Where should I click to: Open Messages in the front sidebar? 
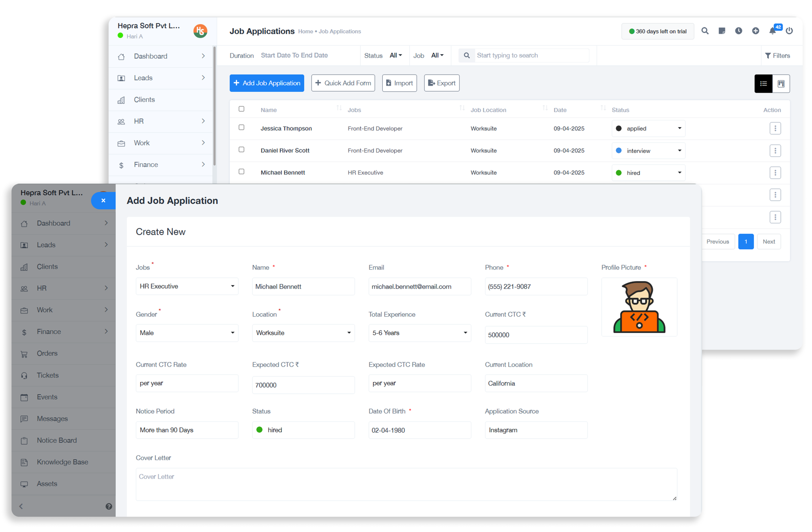pyautogui.click(x=63, y=419)
